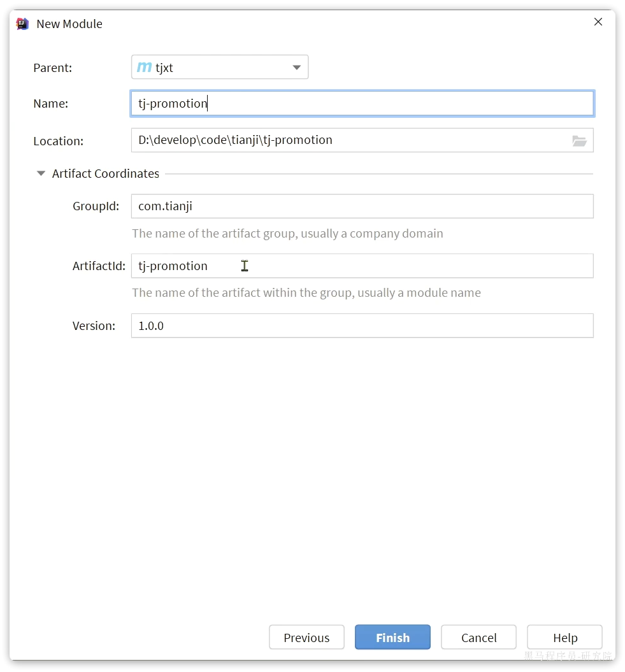Image resolution: width=625 pixels, height=672 pixels.
Task: Focus the ArtifactId input field
Action: [x=363, y=266]
